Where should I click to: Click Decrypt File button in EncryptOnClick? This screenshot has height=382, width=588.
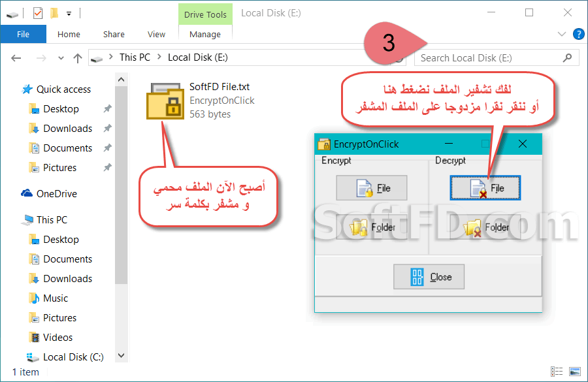coord(485,188)
